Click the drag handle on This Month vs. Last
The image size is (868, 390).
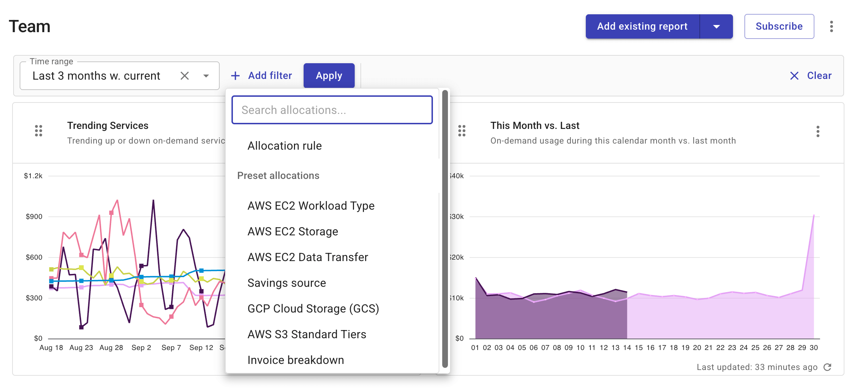point(462,131)
